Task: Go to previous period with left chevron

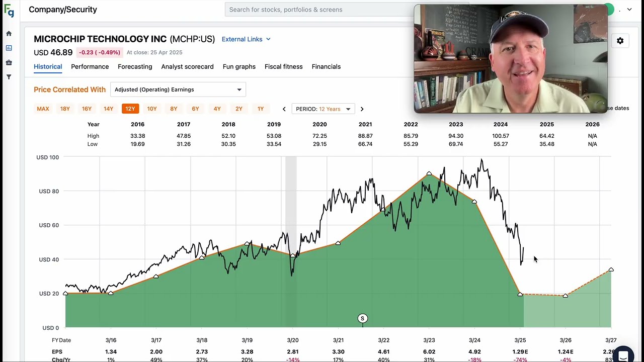Action: (284, 109)
